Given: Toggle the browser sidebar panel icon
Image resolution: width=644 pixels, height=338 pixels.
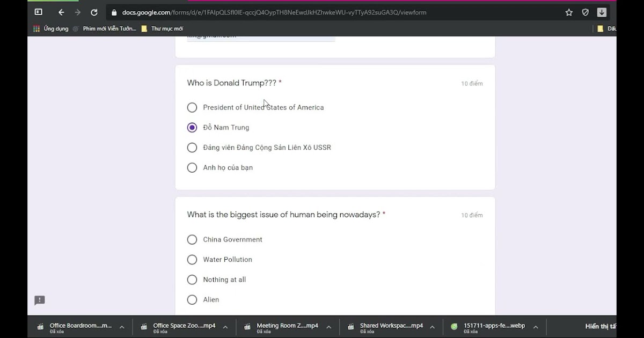Looking at the screenshot, I should click(38, 12).
